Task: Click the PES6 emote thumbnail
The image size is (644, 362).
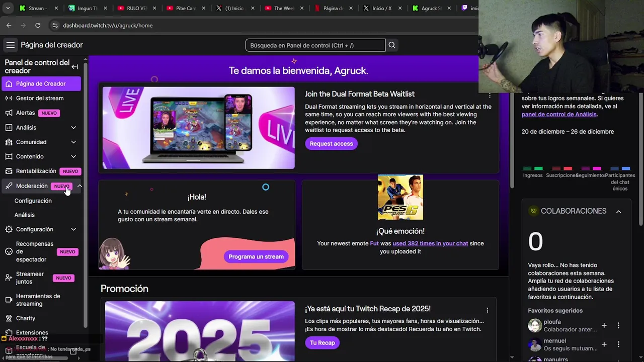Action: pyautogui.click(x=400, y=197)
